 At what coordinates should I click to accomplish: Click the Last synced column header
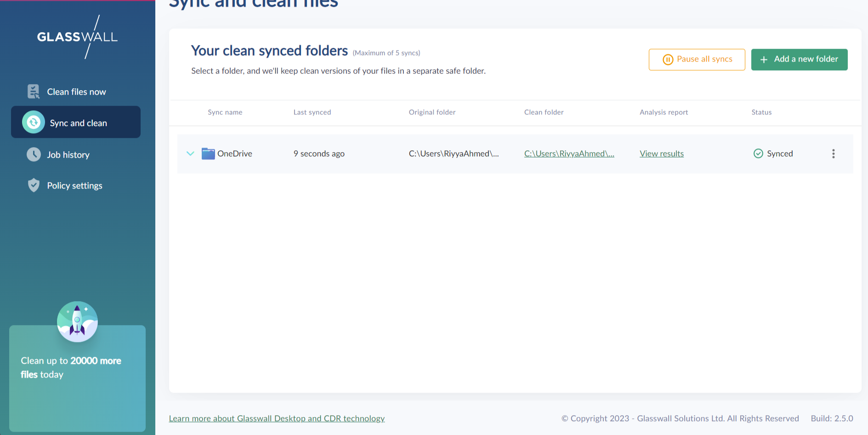pyautogui.click(x=312, y=112)
